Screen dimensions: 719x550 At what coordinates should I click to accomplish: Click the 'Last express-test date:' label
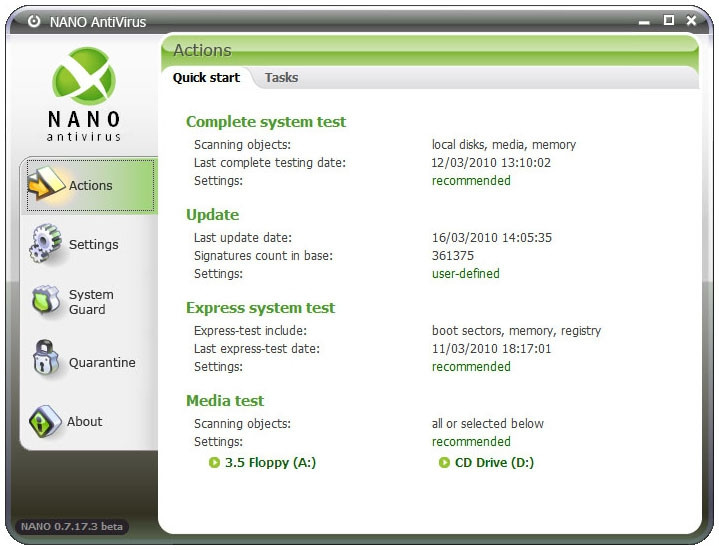(257, 349)
